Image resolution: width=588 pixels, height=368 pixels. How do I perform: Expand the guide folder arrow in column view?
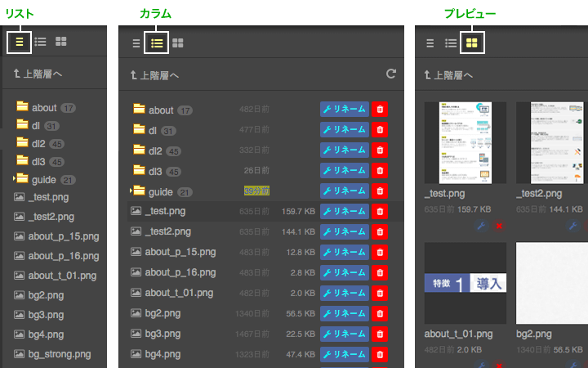click(131, 191)
